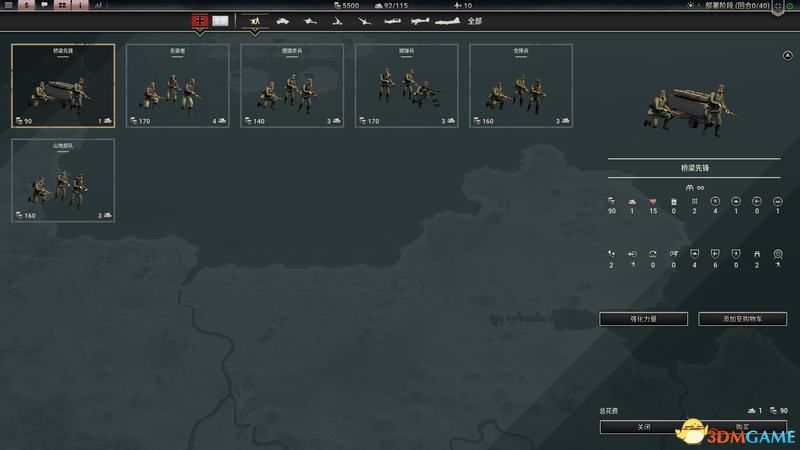This screenshot has width=800, height=450.
Task: Click the range stat icon showing 0
Action: (653, 254)
